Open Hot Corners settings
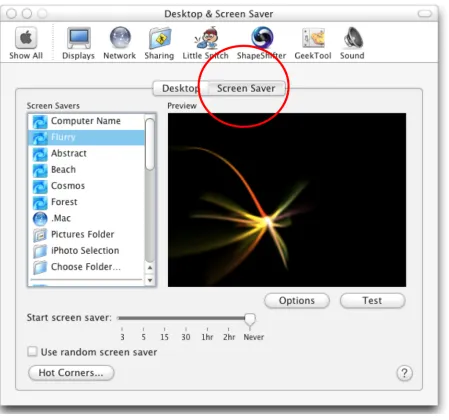This screenshot has height=420, width=449. point(71,373)
